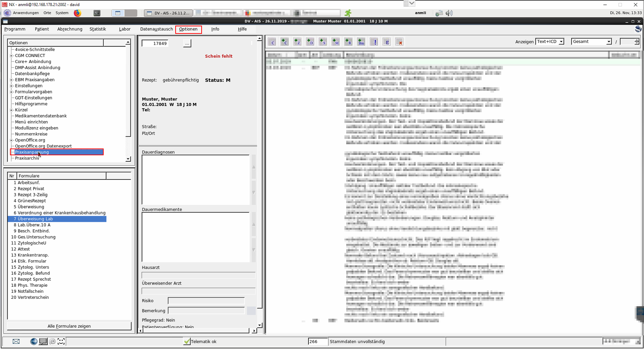The height and width of the screenshot is (349, 644).
Task: Switch to DV - AIS taskbar window button
Action: click(x=168, y=13)
